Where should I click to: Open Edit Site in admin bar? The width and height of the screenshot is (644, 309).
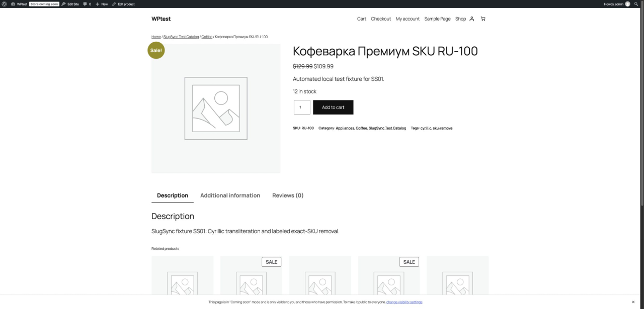(70, 4)
